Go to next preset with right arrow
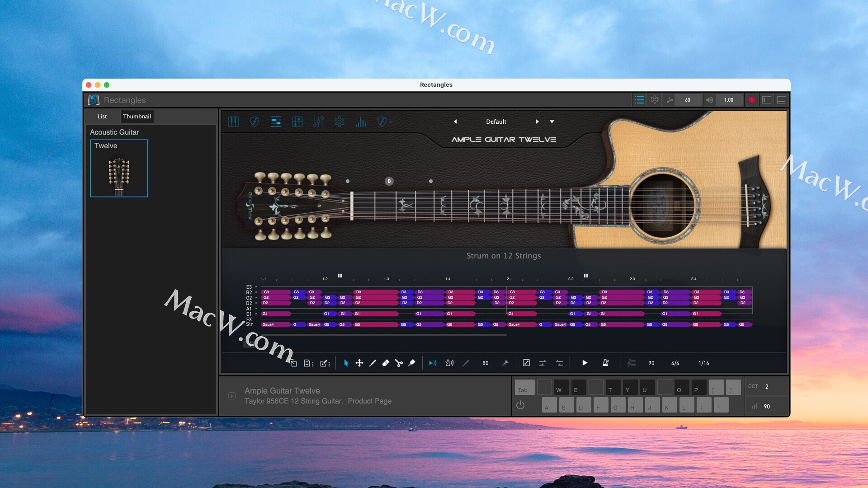Viewport: 868px width, 488px height. tap(537, 122)
